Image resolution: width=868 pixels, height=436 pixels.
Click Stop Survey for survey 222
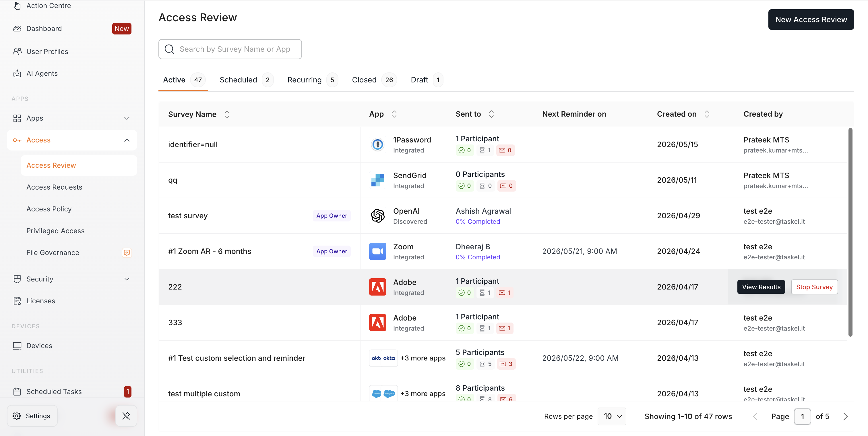[x=814, y=287]
